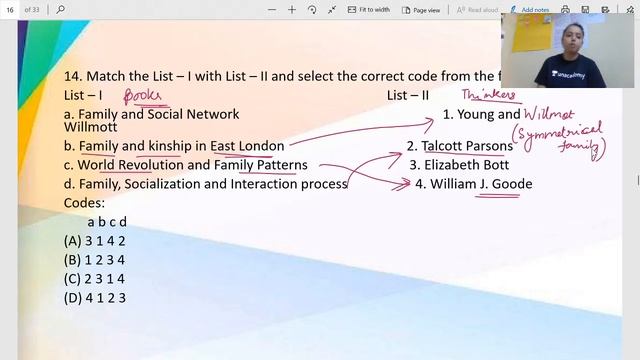Click the text 'Talcott Parsons'
The height and width of the screenshot is (360, 640).
[x=467, y=146]
